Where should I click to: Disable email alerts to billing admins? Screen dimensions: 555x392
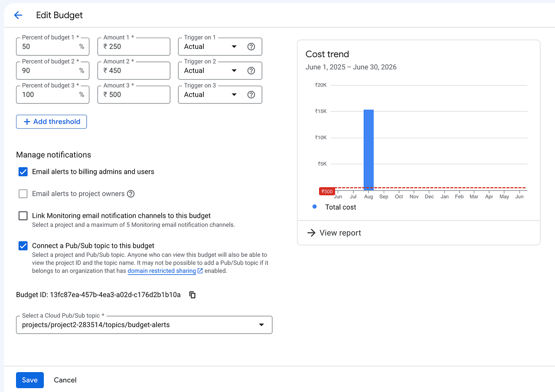(23, 172)
